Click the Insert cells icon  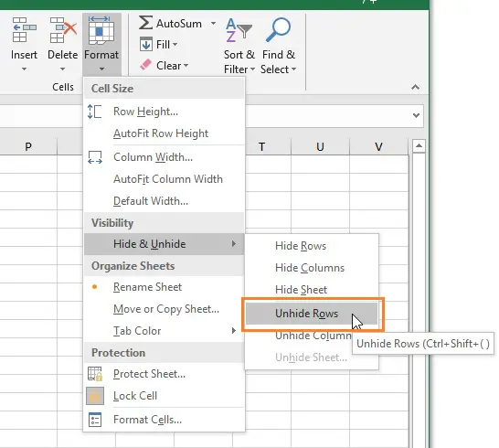point(24,30)
